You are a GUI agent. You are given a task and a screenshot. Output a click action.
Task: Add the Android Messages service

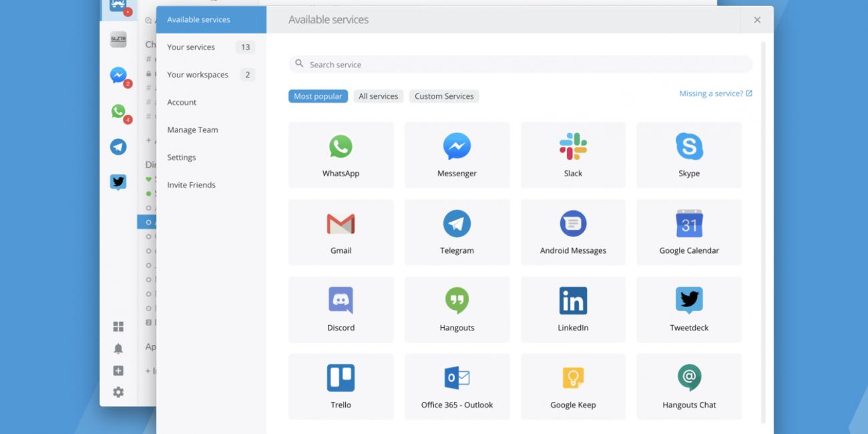(573, 232)
